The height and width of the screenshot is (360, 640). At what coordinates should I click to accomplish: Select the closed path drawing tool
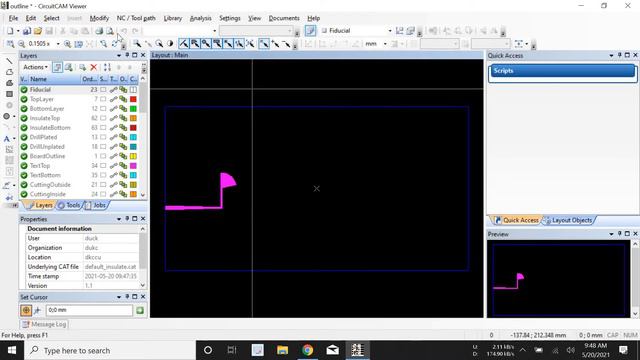(9, 72)
